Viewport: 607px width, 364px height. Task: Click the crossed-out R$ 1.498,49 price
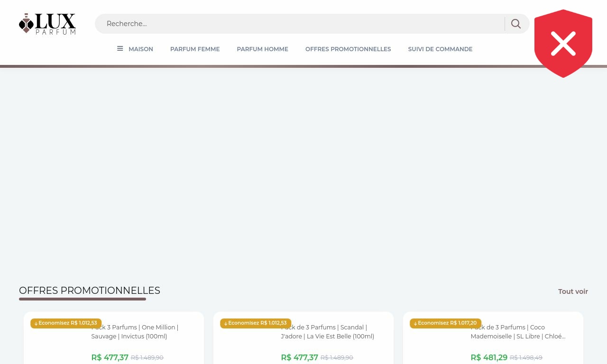click(526, 358)
